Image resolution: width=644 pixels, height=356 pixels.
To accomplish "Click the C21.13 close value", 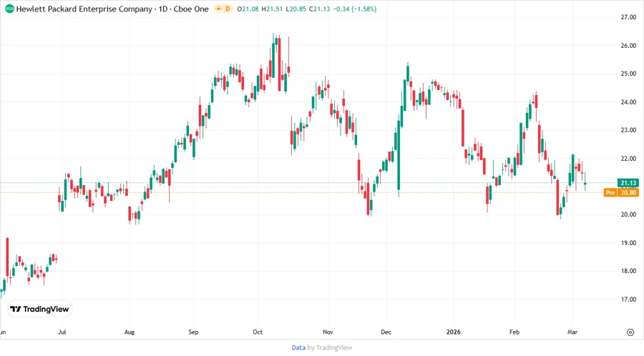I will click(x=320, y=9).
